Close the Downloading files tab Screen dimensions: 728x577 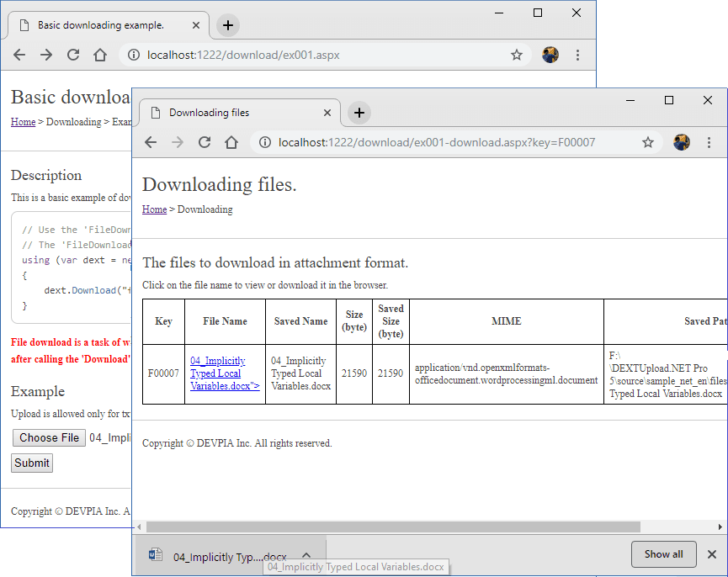coord(327,113)
